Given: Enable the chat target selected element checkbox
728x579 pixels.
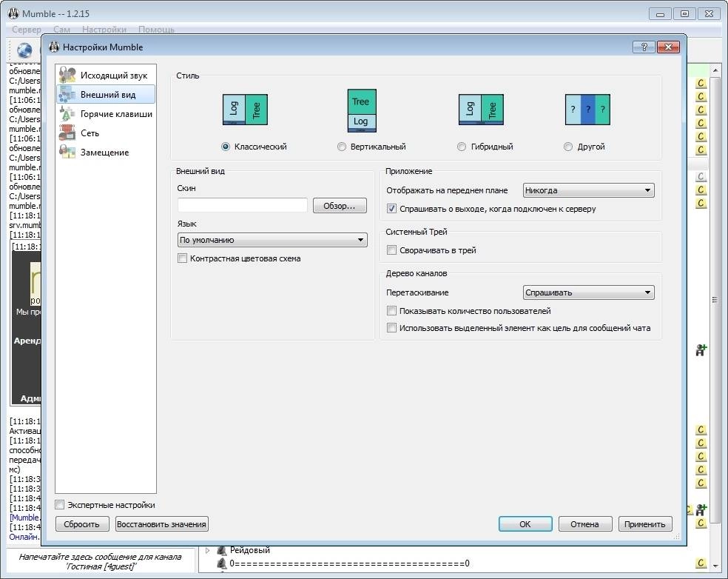Looking at the screenshot, I should [x=392, y=327].
